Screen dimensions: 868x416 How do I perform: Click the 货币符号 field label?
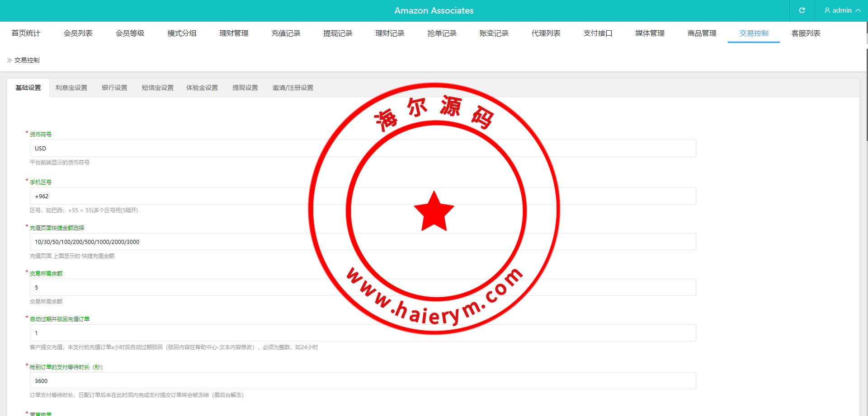point(41,134)
